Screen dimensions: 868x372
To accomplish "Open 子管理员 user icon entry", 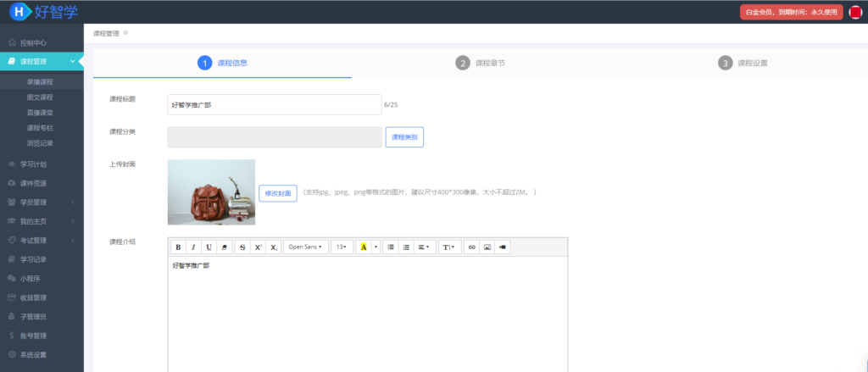I will [12, 317].
